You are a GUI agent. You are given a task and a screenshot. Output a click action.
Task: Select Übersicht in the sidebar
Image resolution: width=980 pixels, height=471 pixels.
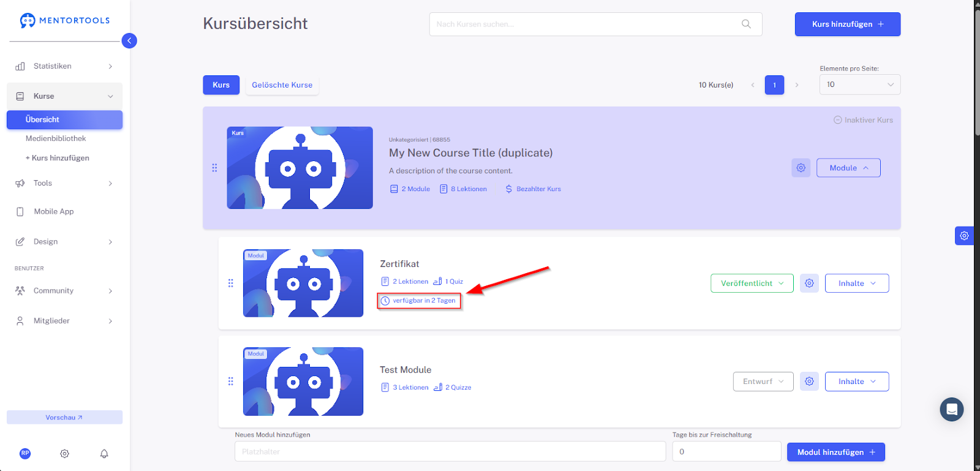tap(64, 119)
